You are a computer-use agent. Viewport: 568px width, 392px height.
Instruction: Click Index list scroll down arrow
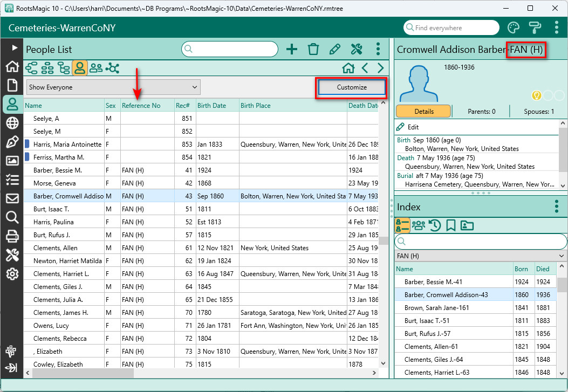(562, 373)
